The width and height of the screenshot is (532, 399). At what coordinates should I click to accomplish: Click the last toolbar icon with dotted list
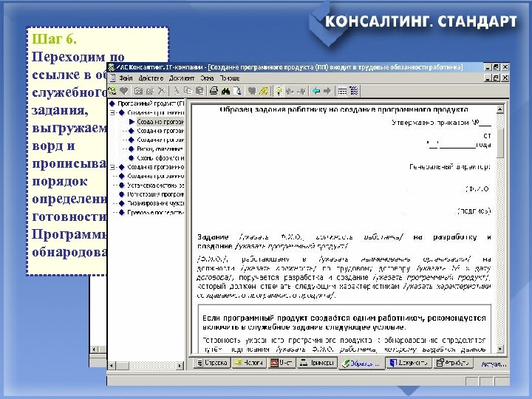click(354, 91)
